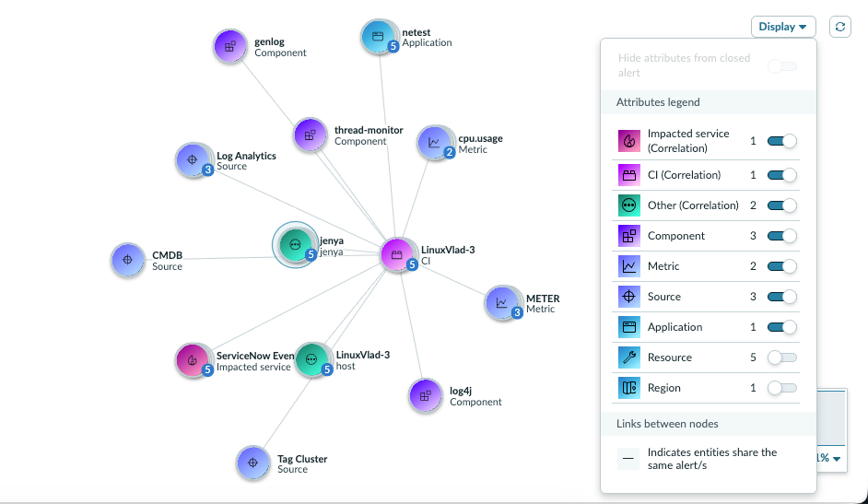Click the Attributes legend heading
The width and height of the screenshot is (868, 504).
(658, 102)
